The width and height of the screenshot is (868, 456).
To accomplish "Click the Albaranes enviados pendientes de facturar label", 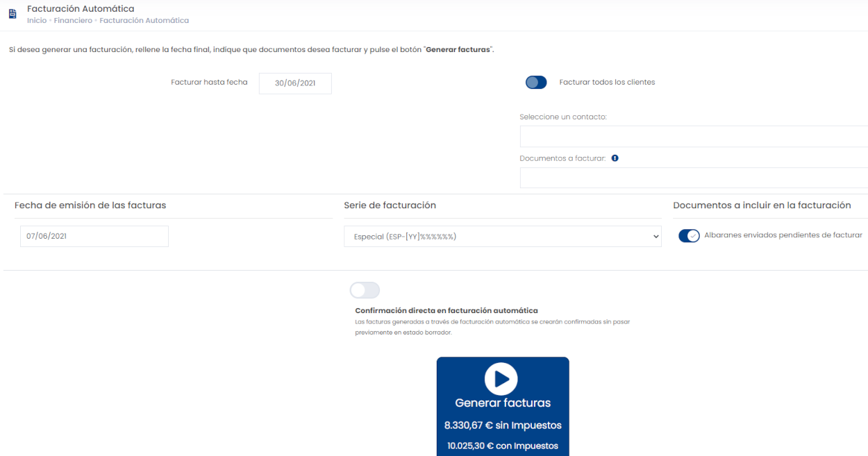I will pyautogui.click(x=783, y=235).
